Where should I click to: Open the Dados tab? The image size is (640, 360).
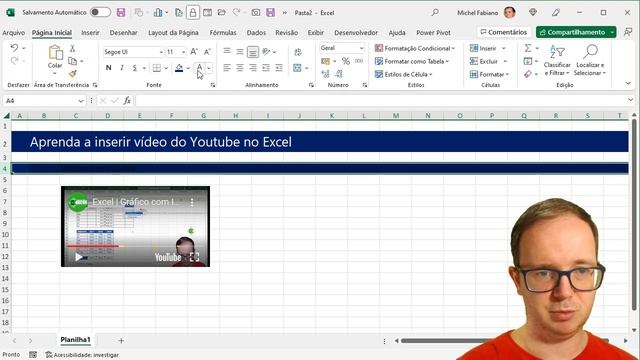[x=256, y=33]
